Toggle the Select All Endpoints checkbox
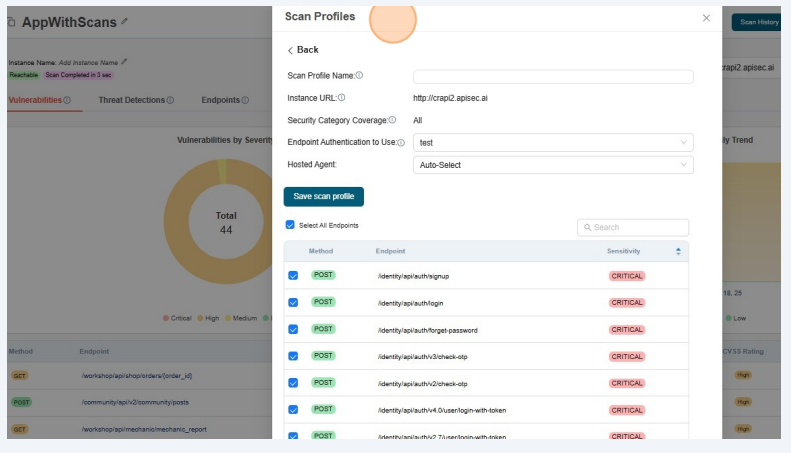 click(291, 225)
